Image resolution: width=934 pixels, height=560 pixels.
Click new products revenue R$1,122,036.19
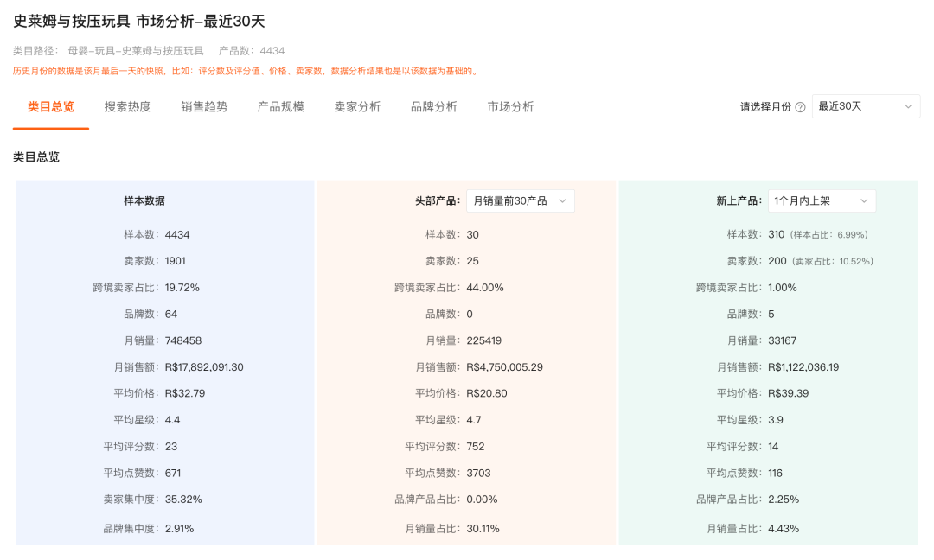coord(803,367)
